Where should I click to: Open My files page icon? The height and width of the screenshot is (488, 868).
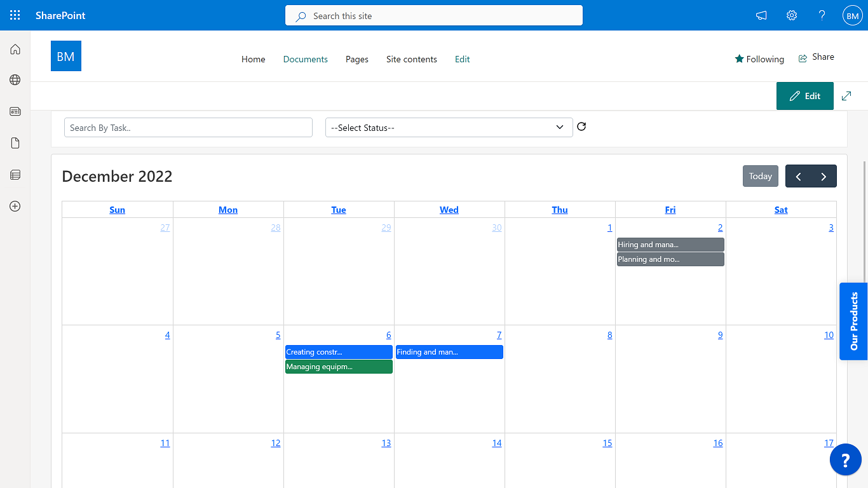tap(15, 143)
